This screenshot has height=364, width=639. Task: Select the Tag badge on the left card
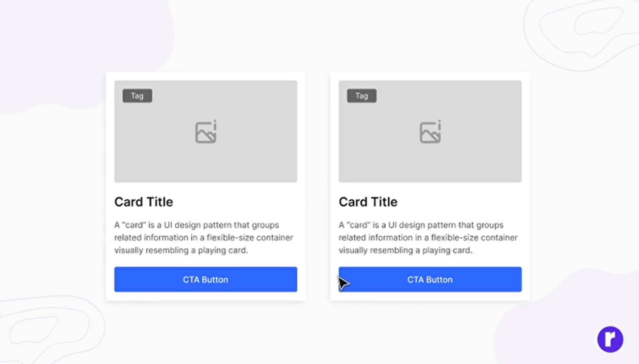(137, 96)
